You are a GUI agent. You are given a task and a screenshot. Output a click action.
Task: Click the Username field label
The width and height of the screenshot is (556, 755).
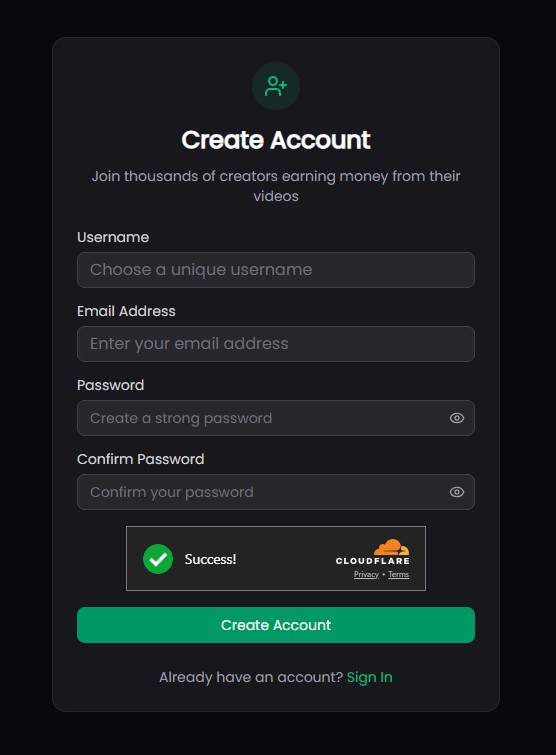tap(113, 237)
